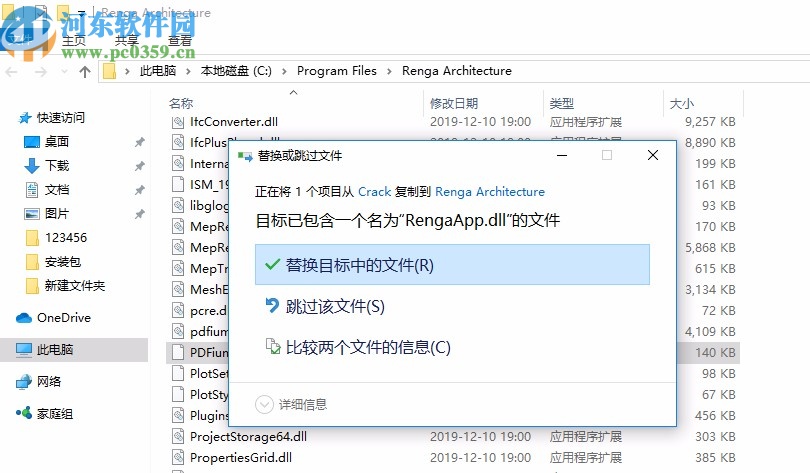The image size is (810, 473).
Task: Open the 查看 ribbon tab
Action: 179,40
